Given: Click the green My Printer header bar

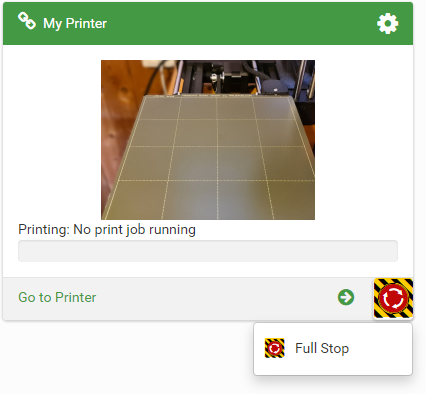Looking at the screenshot, I should coord(208,23).
